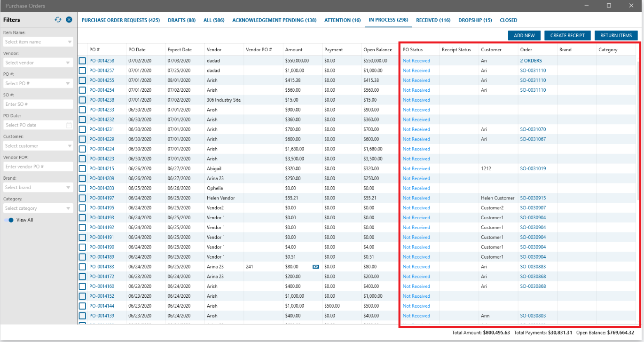Click the Total Payments $30,831.31 summary
644x342 pixels.
pos(543,333)
